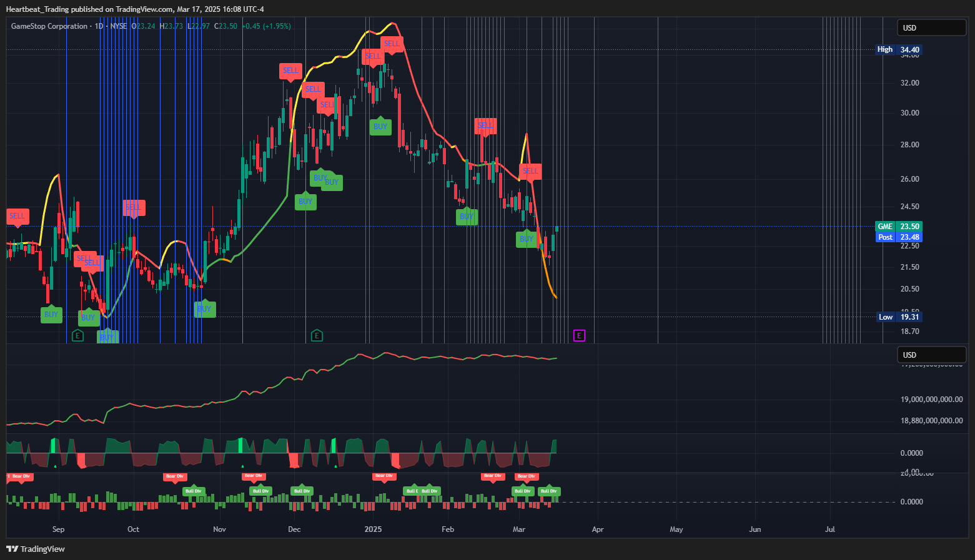Click the 19,000,000,000.00 axis value

[931, 400]
